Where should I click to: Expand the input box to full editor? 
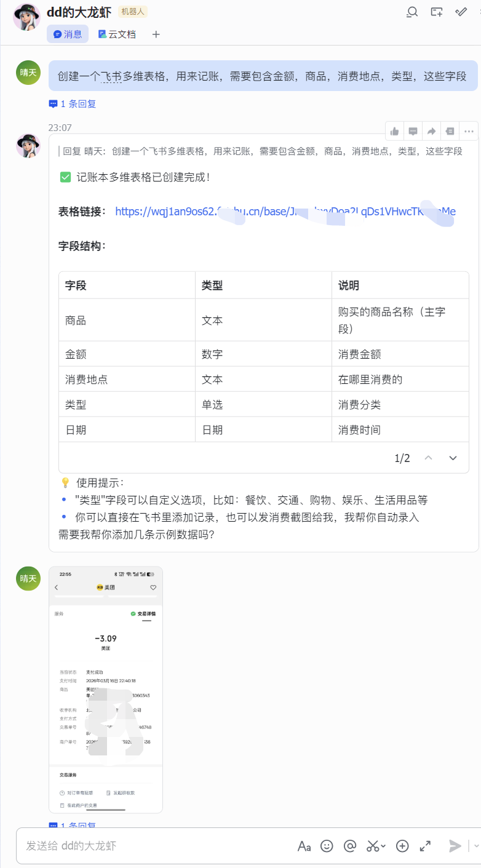tap(425, 846)
